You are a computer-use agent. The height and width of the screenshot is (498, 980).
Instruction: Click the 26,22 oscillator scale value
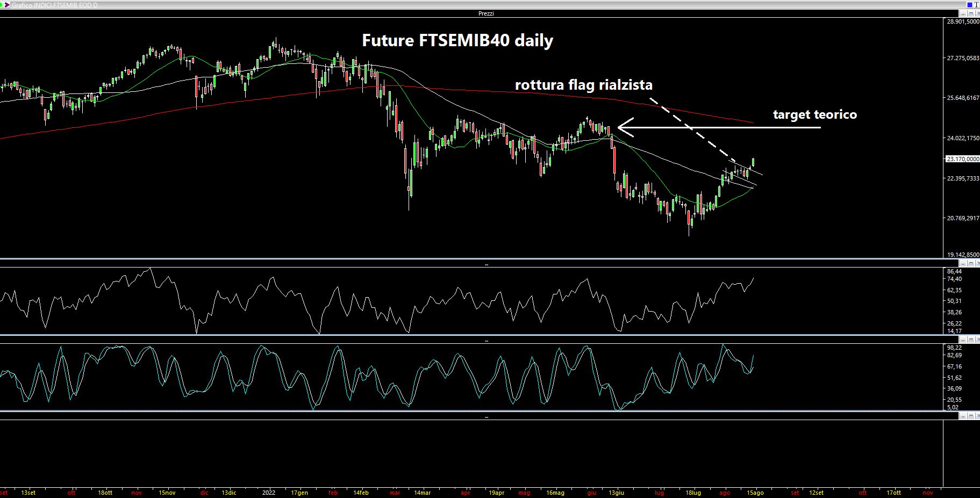coord(955,323)
